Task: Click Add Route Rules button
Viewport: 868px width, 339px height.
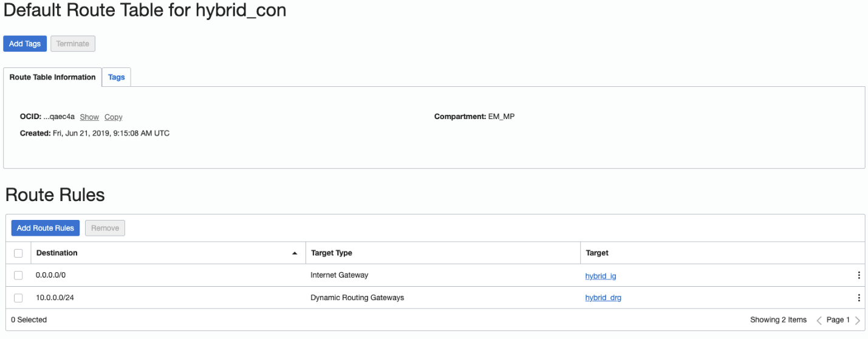Action: 46,228
